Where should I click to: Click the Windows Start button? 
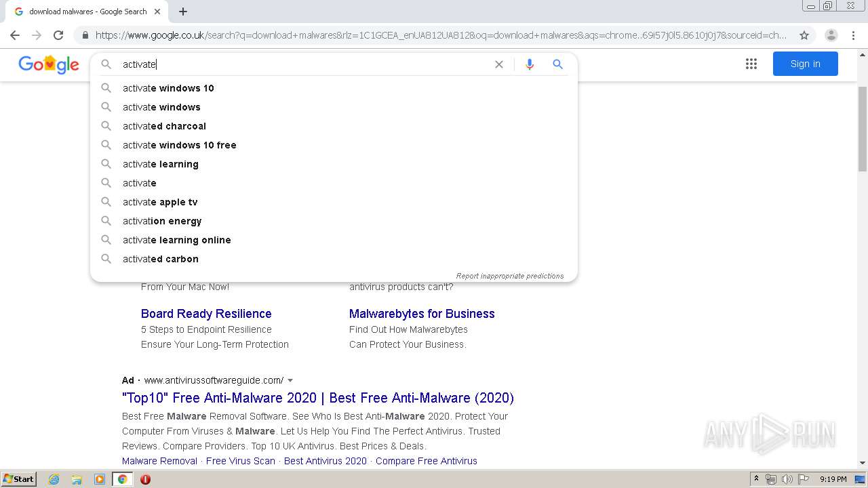(18, 479)
